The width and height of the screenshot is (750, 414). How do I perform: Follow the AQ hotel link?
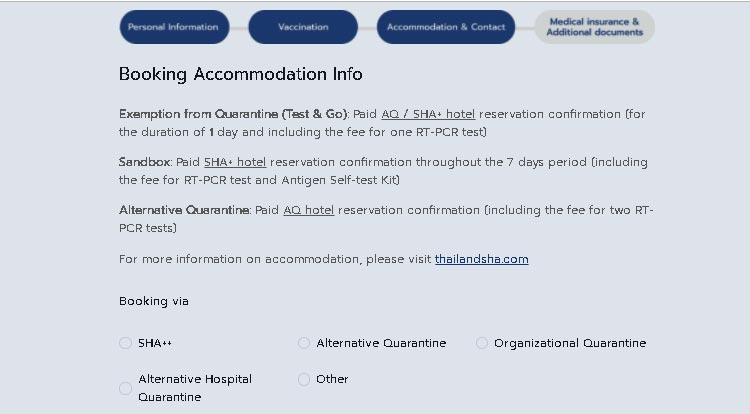pos(308,210)
